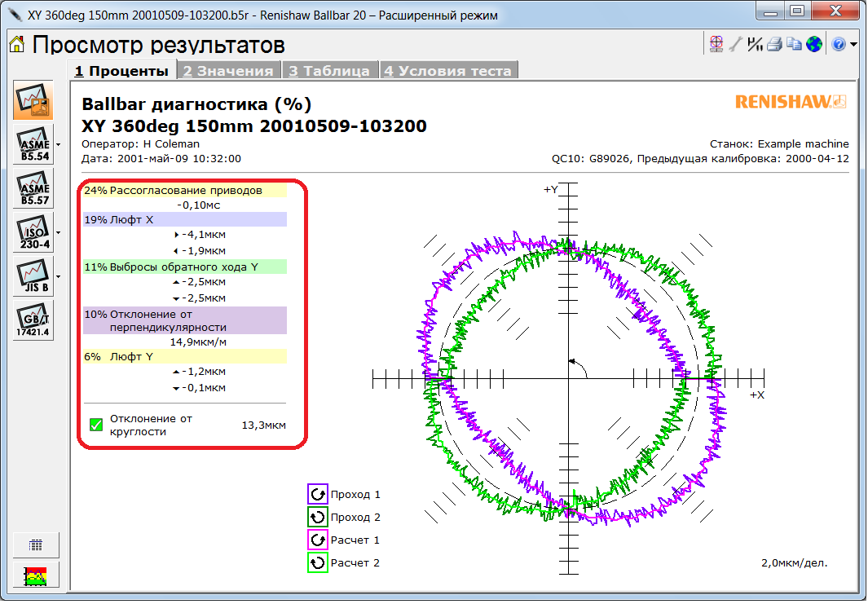
Task: Click the Renishaw logo
Action: pos(791,102)
